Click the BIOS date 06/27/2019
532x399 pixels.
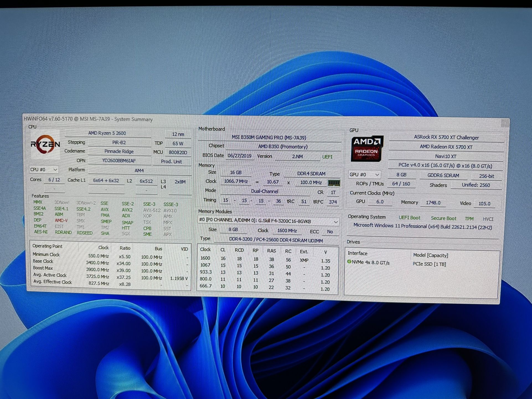pos(240,156)
